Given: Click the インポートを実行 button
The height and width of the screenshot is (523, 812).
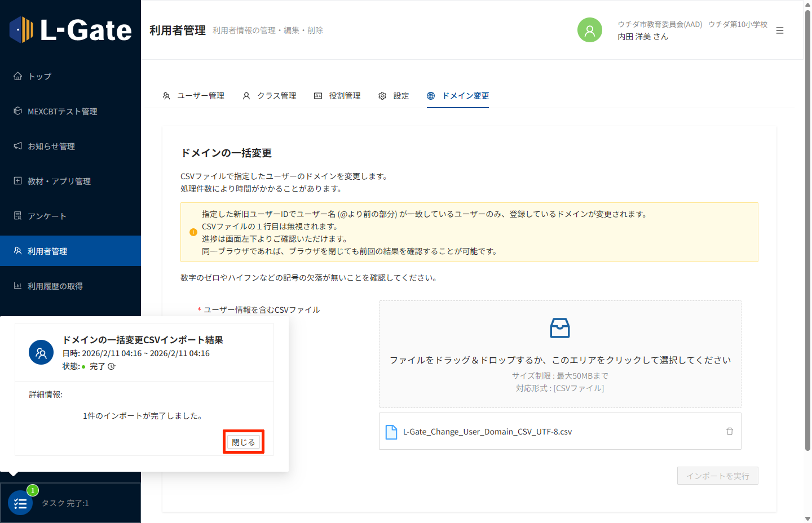Looking at the screenshot, I should pyautogui.click(x=717, y=476).
